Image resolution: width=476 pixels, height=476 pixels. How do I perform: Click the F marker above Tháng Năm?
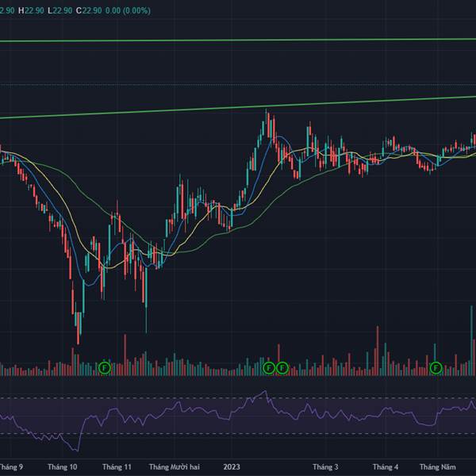click(x=436, y=368)
